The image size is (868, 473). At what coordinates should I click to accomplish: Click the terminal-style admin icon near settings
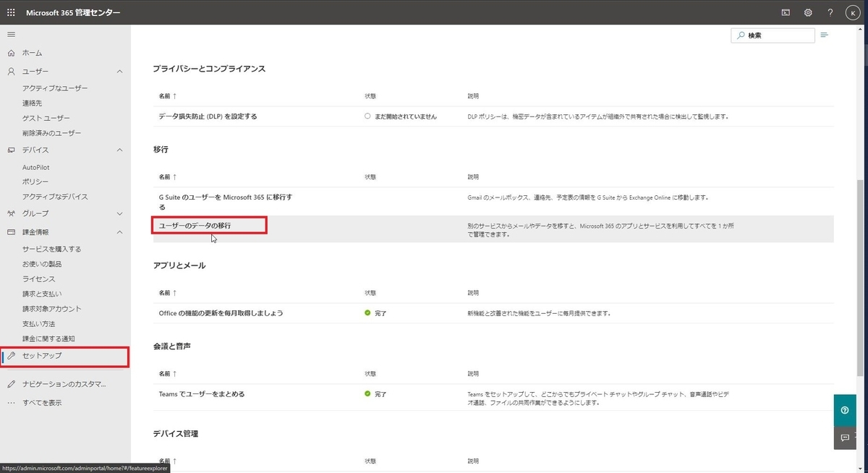pyautogui.click(x=786, y=12)
